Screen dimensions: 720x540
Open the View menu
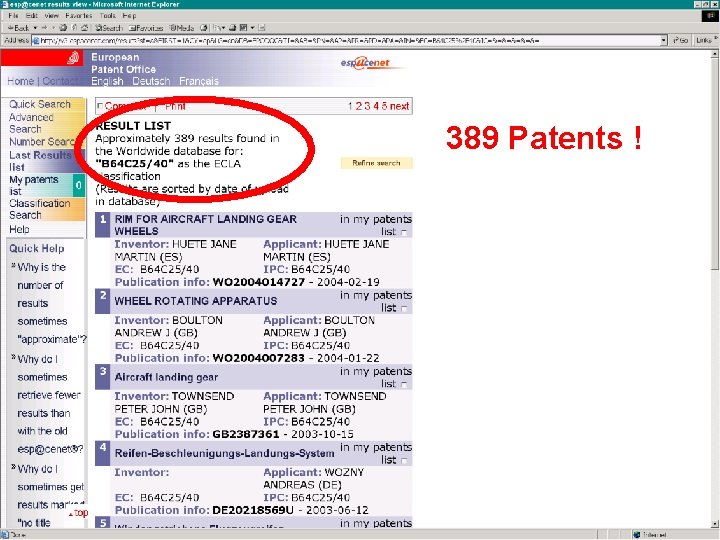[x=51, y=16]
